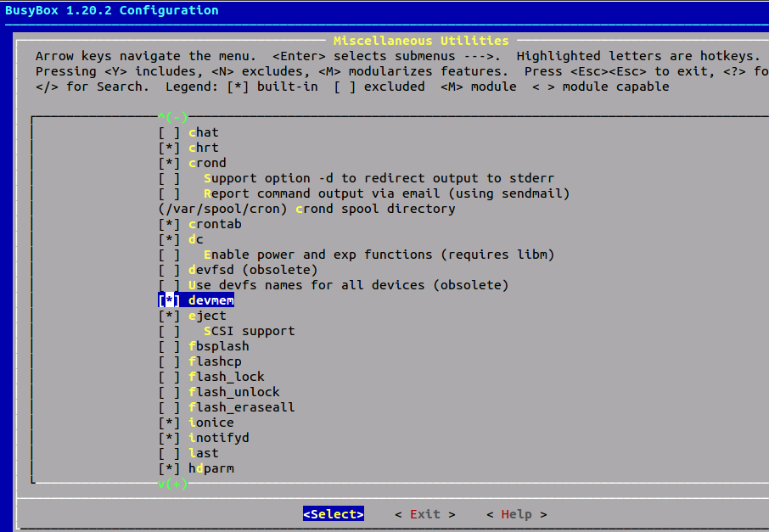769x532 pixels.
Task: Select the crond spool directory entry
Action: point(306,209)
